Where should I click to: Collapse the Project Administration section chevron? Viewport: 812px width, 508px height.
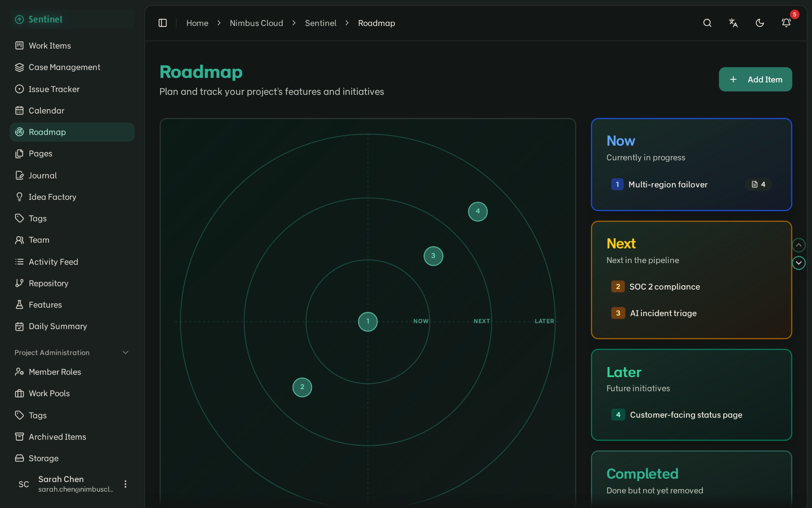pyautogui.click(x=126, y=353)
